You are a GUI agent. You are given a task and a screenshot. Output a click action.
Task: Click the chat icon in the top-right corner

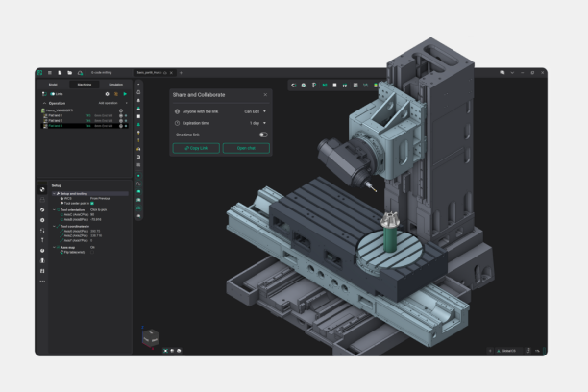(502, 73)
